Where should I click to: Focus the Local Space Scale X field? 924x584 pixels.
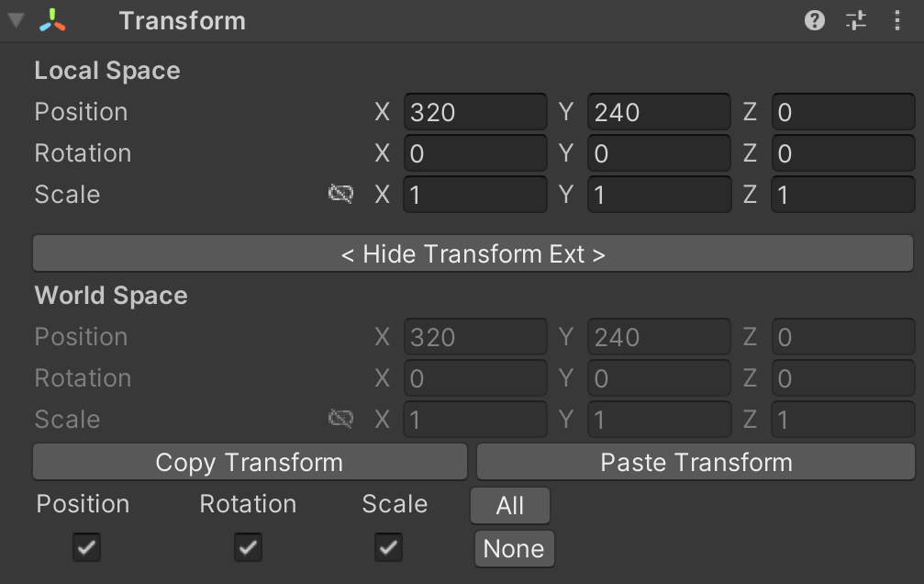474,195
